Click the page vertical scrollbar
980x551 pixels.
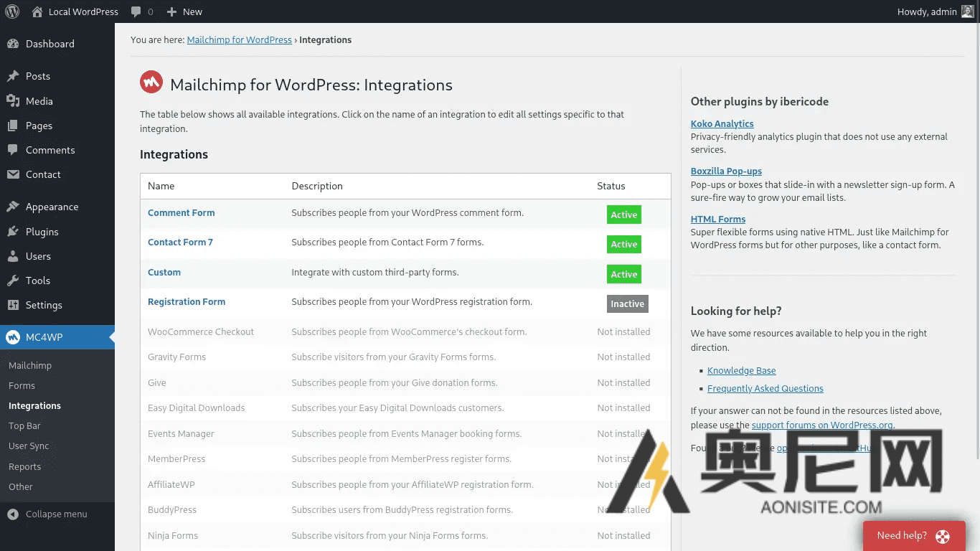click(976, 241)
